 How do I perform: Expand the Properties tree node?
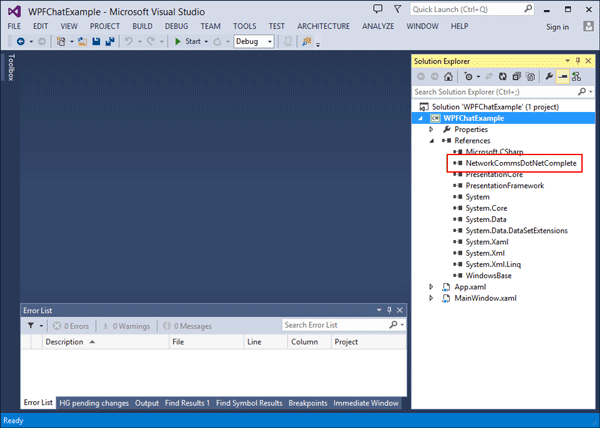(x=431, y=129)
